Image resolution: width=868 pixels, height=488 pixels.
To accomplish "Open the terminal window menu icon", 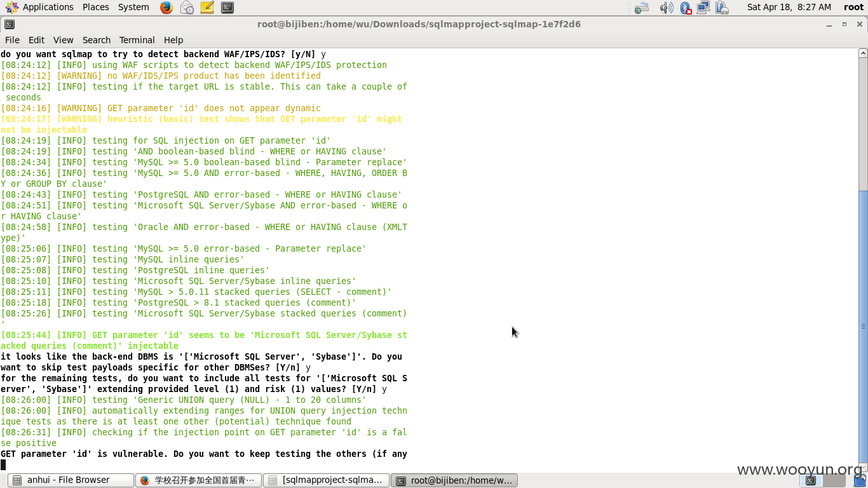I will pyautogui.click(x=9, y=24).
